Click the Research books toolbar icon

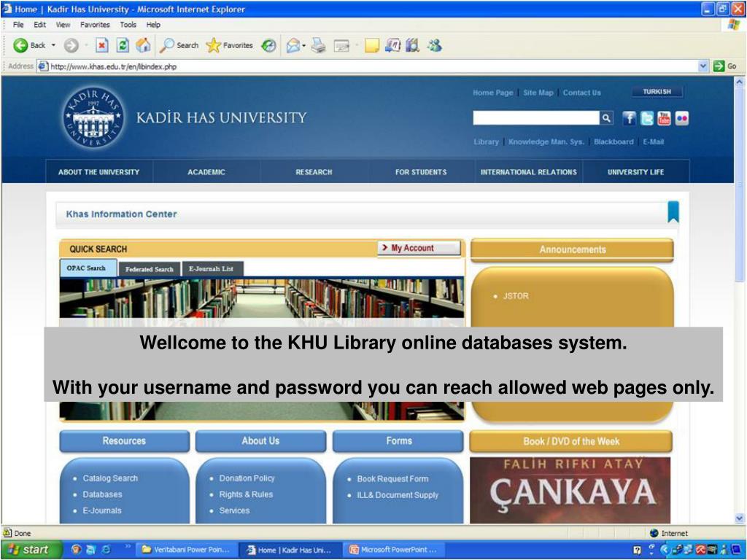(413, 45)
